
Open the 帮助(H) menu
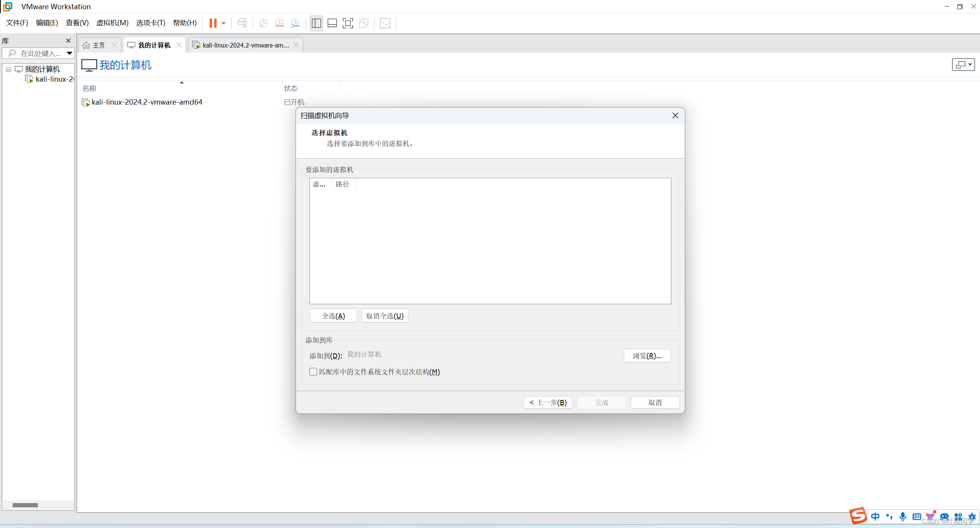(185, 23)
